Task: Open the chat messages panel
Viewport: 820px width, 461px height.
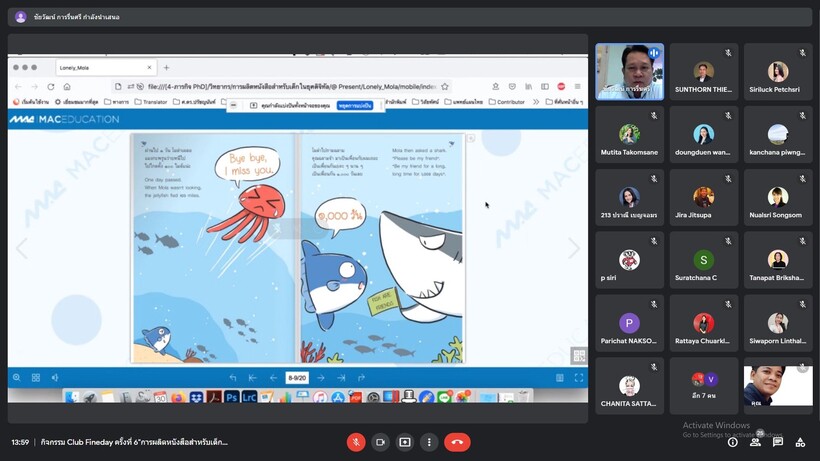Action: pyautogui.click(x=778, y=442)
